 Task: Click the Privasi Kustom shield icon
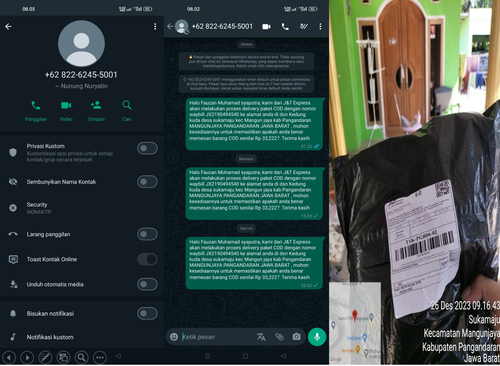[13, 152]
